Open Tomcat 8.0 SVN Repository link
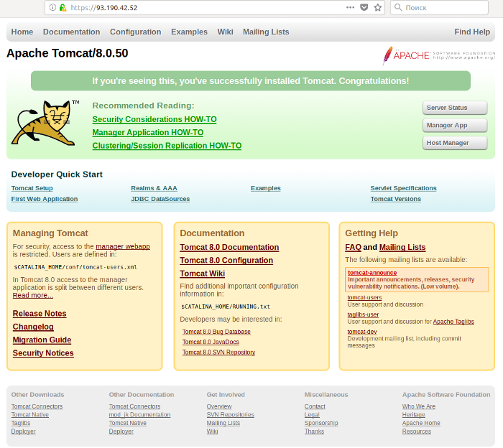Viewport: 503px width, 448px height. 218,353
